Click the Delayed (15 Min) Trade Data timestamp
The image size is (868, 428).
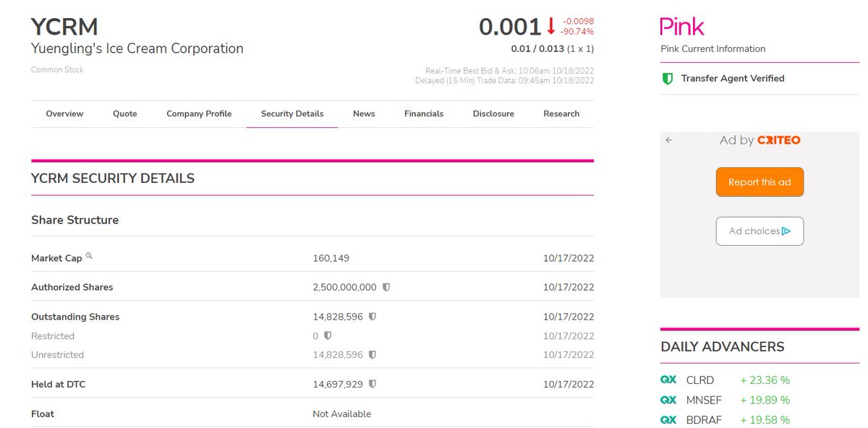point(505,80)
